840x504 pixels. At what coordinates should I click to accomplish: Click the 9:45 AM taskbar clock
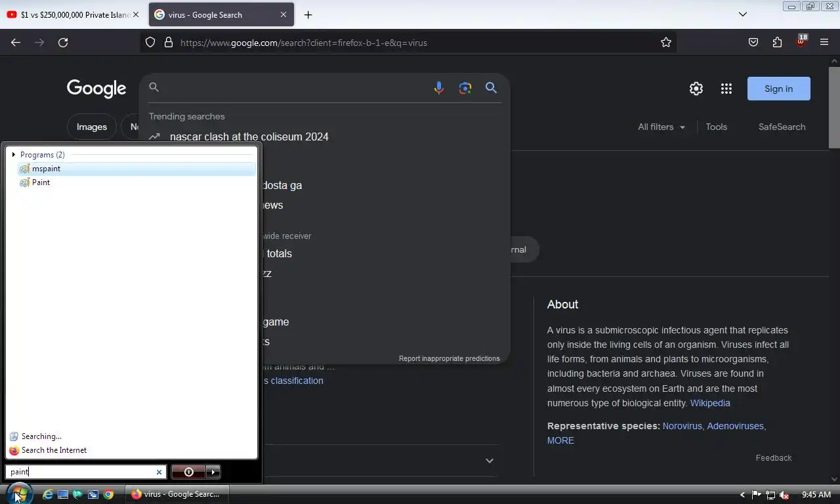click(816, 495)
